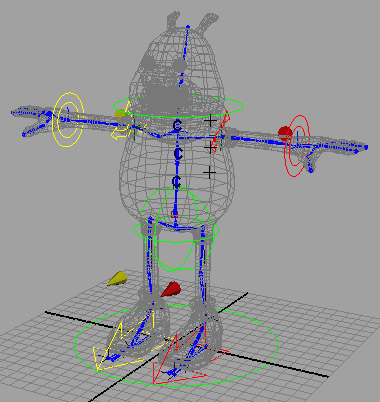Select the red double-circle wrist control
380x402 pixels.
point(297,146)
